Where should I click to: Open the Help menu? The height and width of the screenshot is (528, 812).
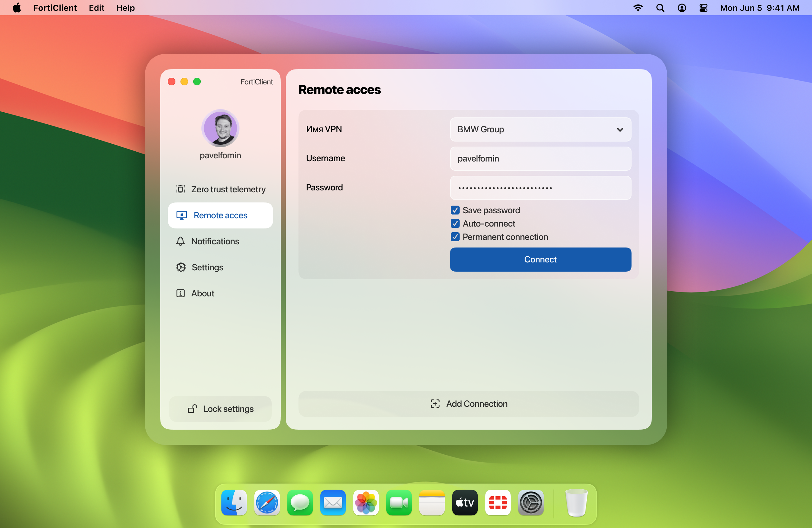[125, 8]
